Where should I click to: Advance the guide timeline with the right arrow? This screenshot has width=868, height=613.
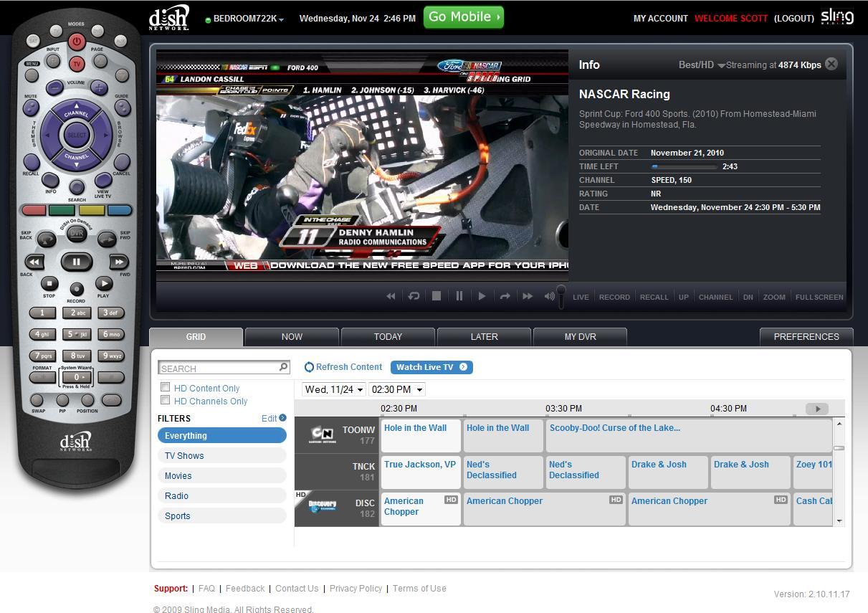click(x=817, y=409)
